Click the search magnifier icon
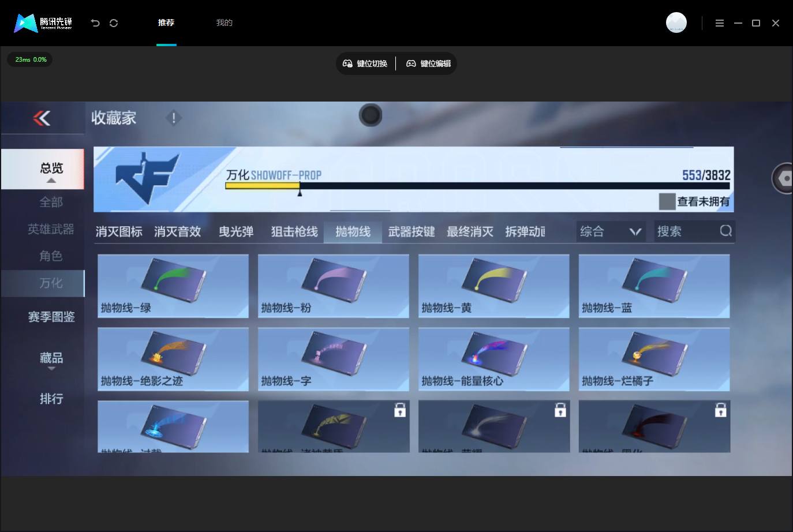Viewport: 793px width, 532px height. 725,231
